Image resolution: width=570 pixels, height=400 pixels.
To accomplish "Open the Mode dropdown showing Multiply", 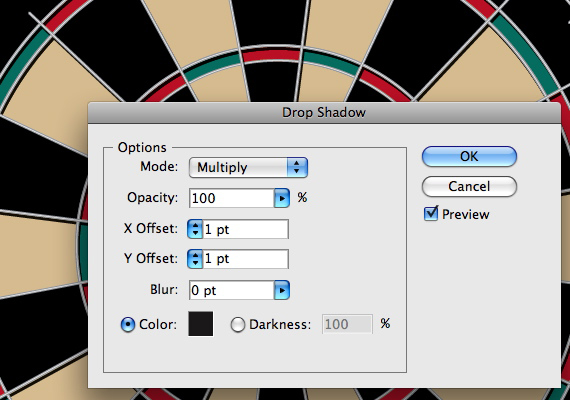I will pyautogui.click(x=248, y=167).
